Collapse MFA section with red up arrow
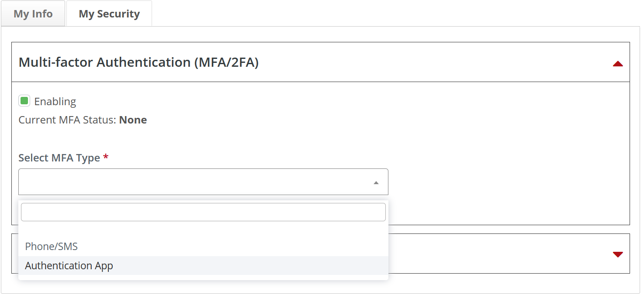 coord(617,64)
